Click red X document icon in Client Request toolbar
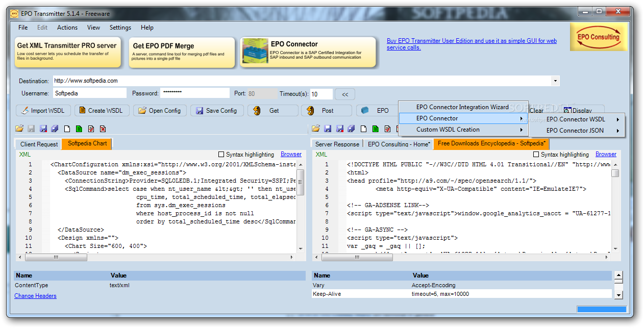 (x=103, y=129)
